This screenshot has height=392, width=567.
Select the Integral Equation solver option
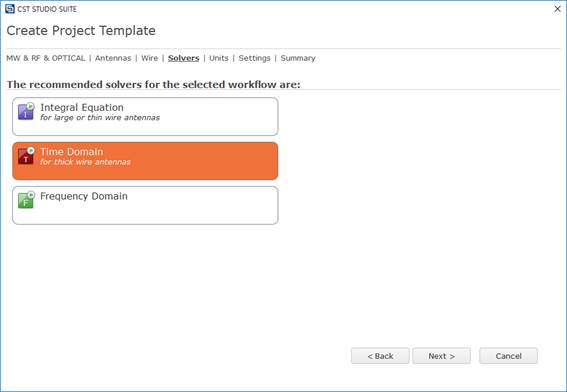(145, 116)
